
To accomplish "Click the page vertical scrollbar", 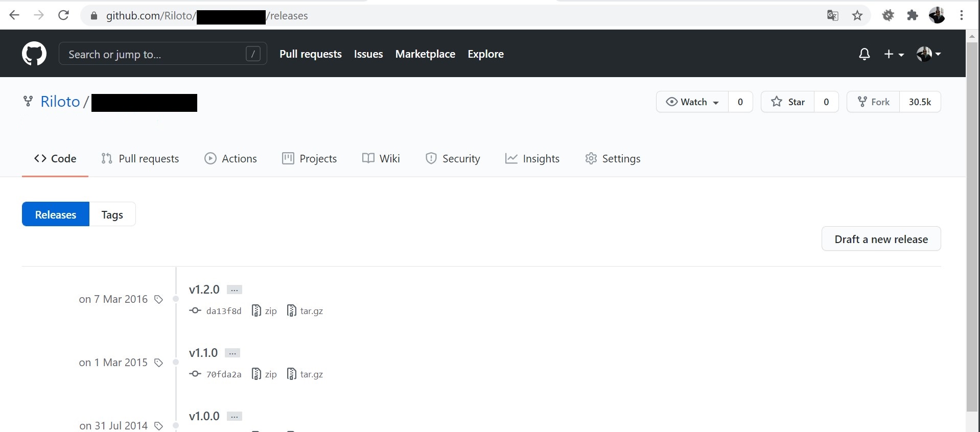I will tap(972, 227).
